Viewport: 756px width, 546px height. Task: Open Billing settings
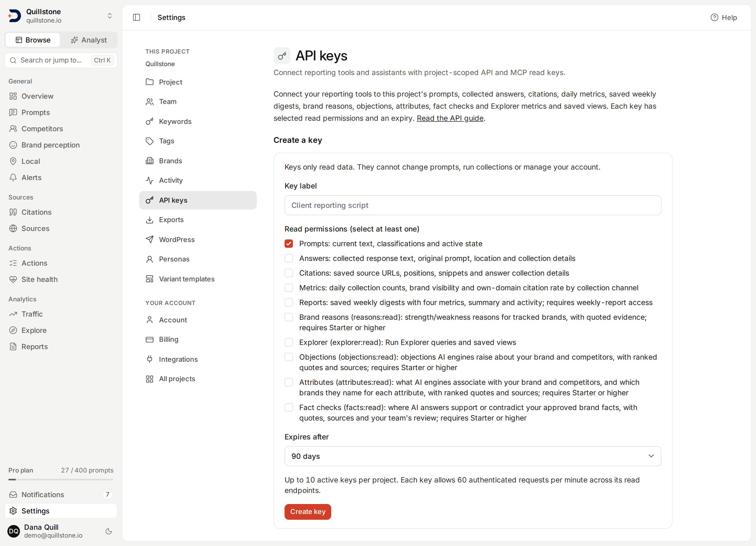[x=198, y=340]
